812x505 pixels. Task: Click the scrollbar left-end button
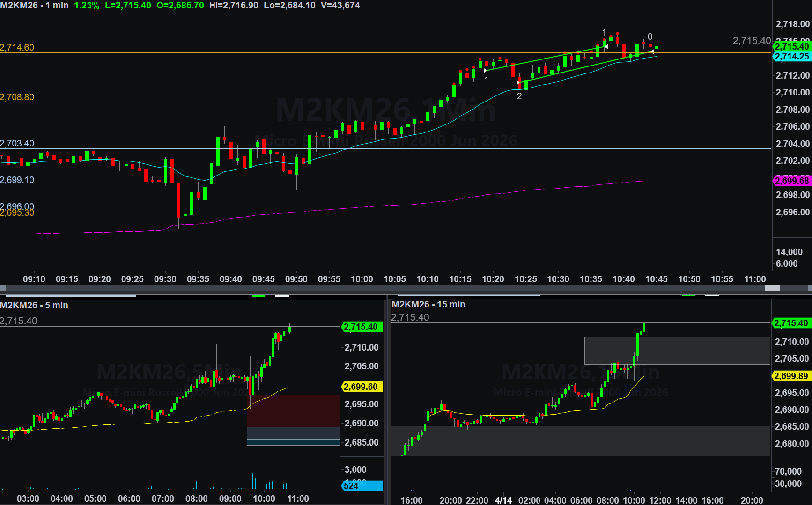pyautogui.click(x=3, y=288)
